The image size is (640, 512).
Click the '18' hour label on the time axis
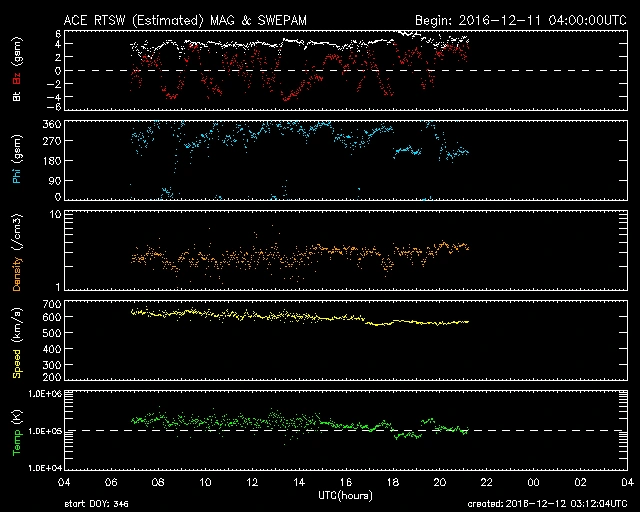click(x=393, y=482)
